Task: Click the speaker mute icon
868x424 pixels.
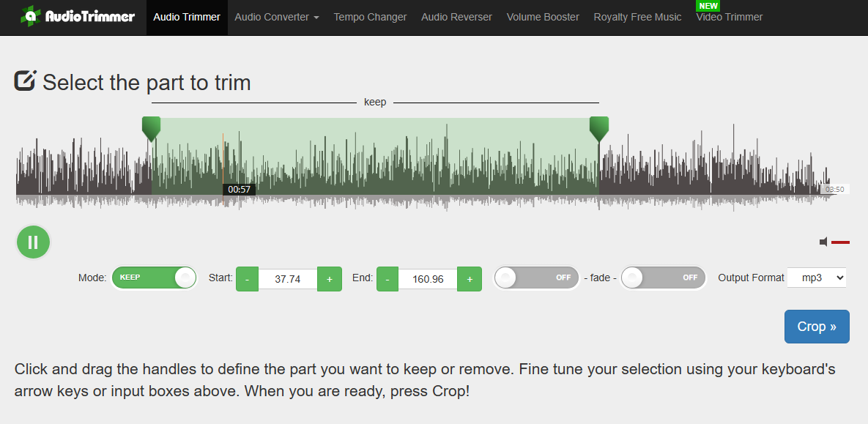Action: tap(823, 242)
